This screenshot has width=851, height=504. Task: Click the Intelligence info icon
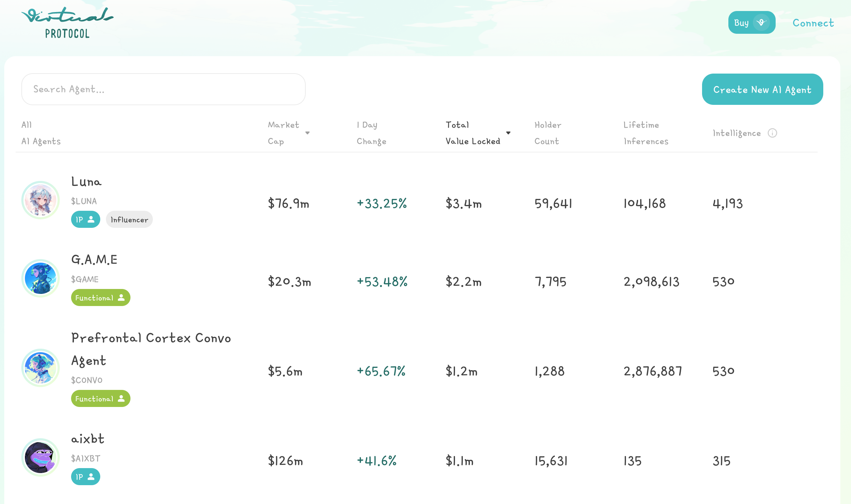click(772, 133)
